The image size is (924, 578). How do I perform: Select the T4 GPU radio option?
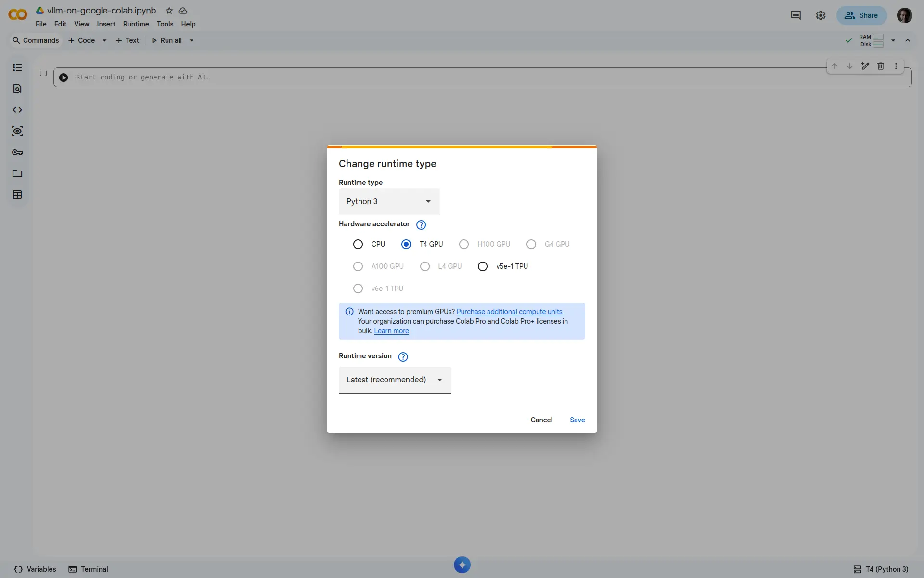tap(406, 244)
